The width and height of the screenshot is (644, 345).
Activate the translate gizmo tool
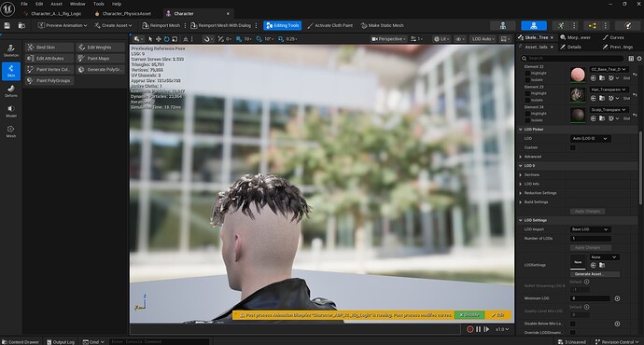point(158,39)
